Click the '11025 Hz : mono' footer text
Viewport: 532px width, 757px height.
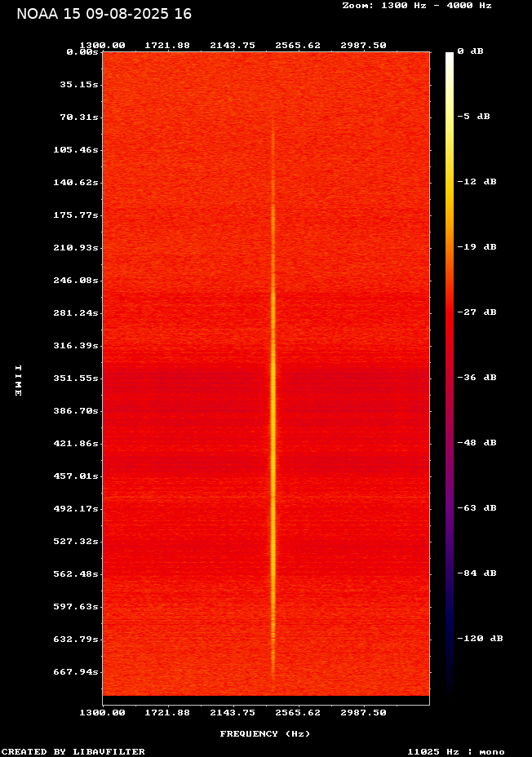pyautogui.click(x=456, y=751)
